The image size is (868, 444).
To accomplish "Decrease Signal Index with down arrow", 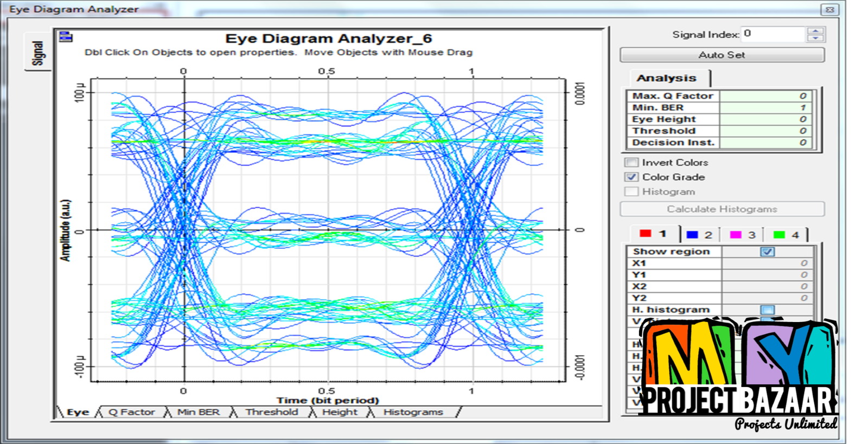I will coord(815,38).
